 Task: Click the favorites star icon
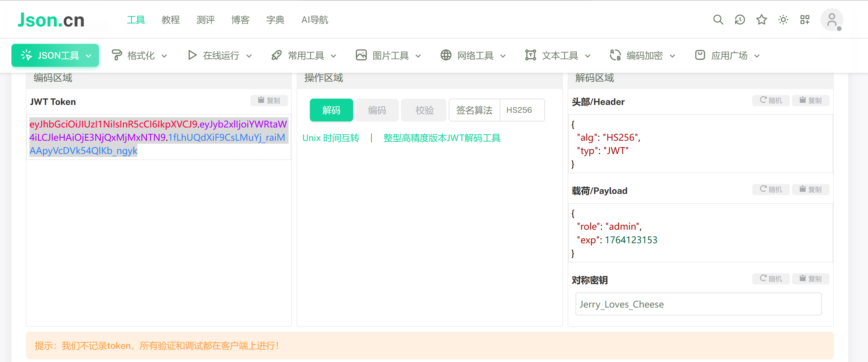tap(761, 20)
